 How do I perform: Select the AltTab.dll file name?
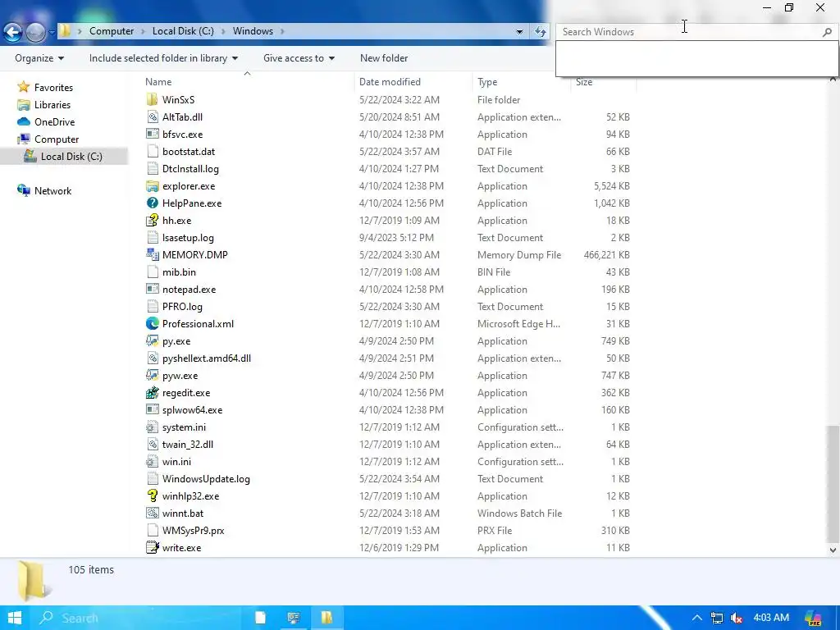click(x=182, y=116)
